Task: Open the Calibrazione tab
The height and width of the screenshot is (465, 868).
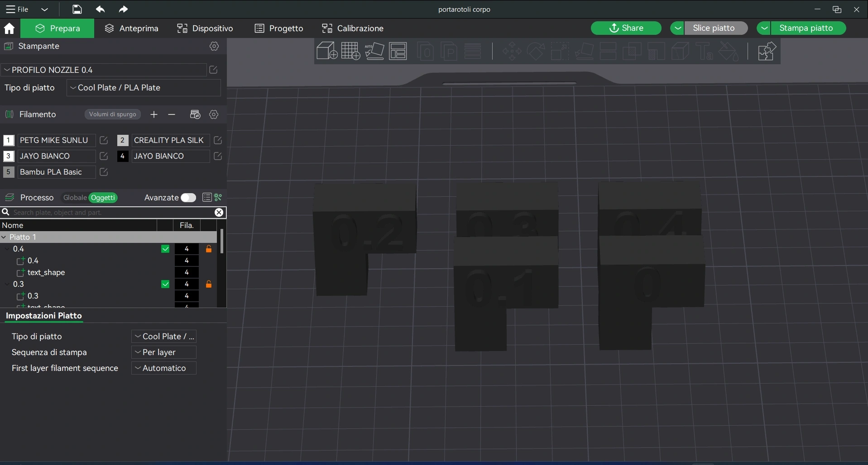Action: click(353, 28)
